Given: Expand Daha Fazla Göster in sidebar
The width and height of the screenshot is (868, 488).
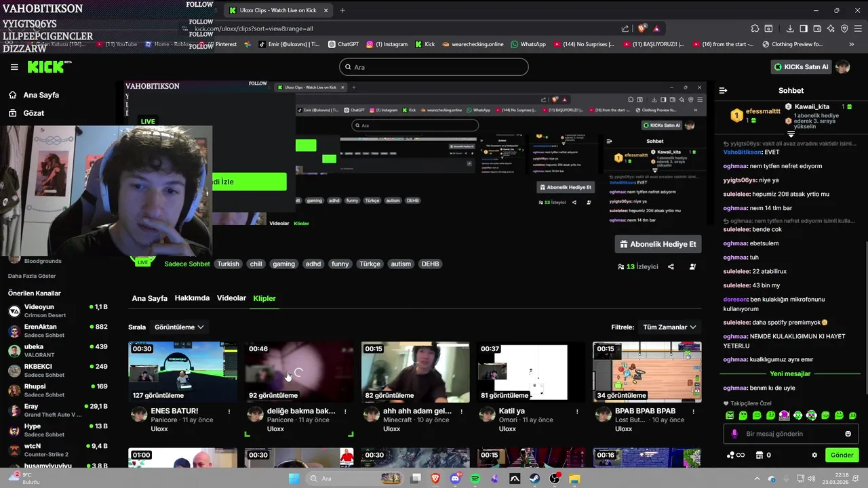Looking at the screenshot, I should tap(32, 276).
